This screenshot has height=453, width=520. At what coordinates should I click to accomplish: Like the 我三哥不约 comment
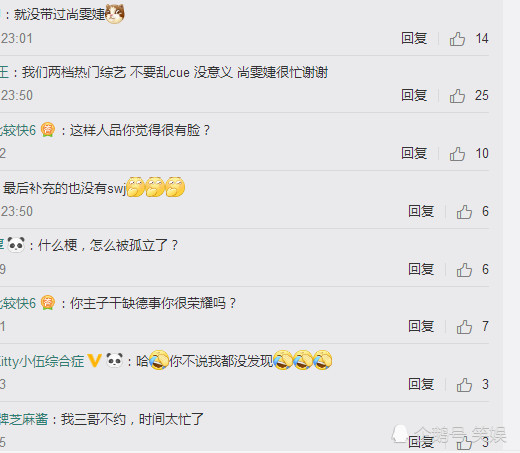pos(464,443)
